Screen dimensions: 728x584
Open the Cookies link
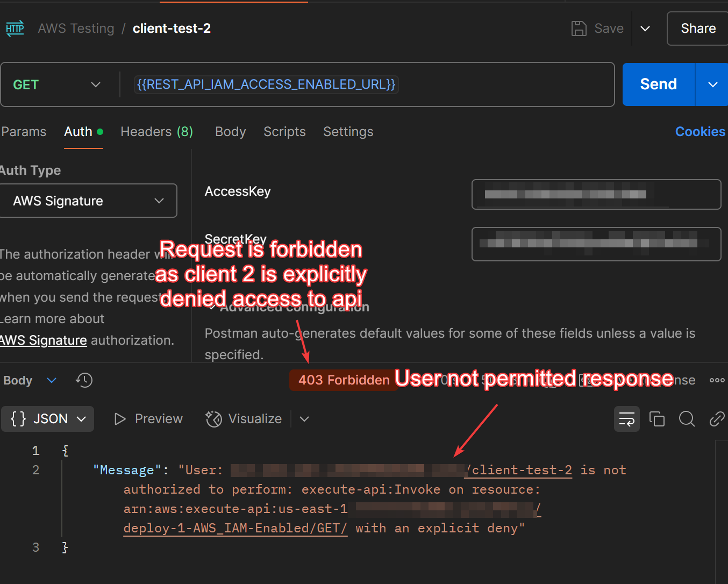(x=700, y=132)
